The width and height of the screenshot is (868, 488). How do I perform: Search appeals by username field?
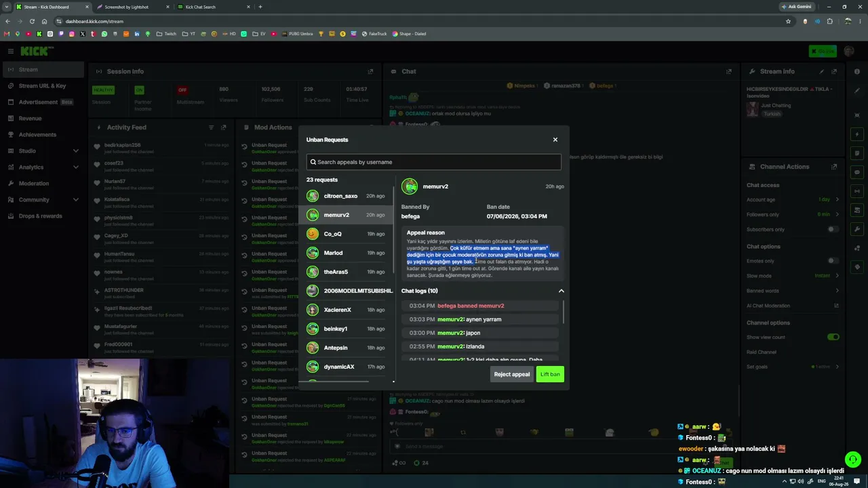coord(434,162)
